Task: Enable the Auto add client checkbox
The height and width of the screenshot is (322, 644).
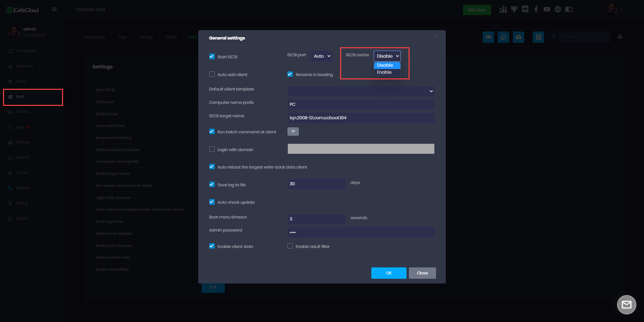Action: 212,74
